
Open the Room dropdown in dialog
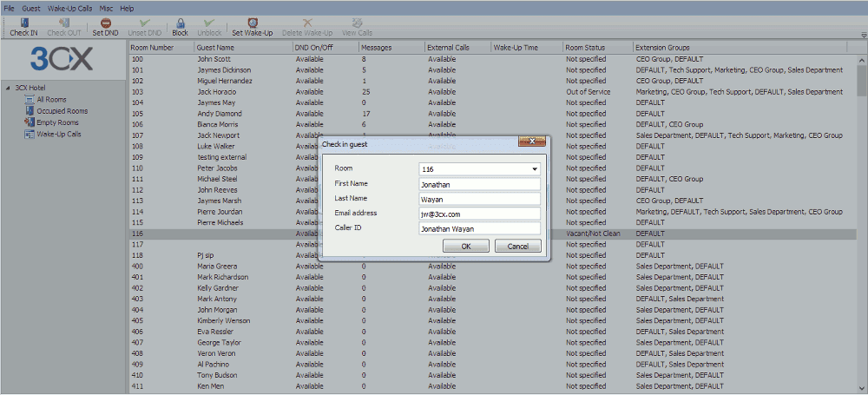[x=535, y=169]
